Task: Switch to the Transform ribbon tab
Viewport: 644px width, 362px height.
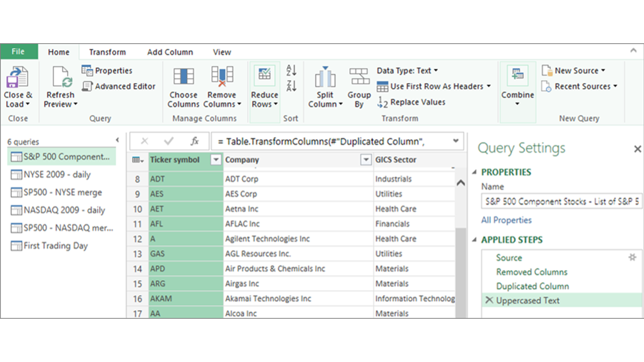Action: point(107,52)
